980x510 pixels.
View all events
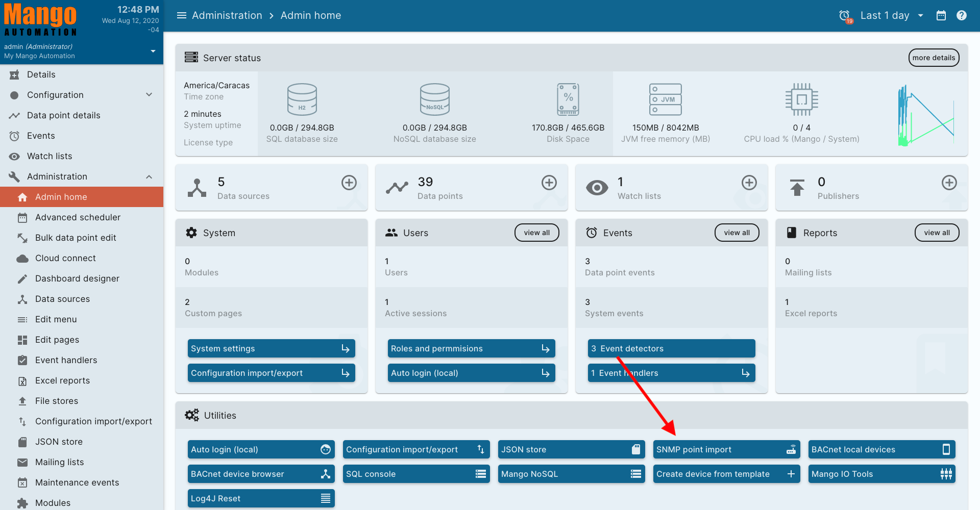737,233
